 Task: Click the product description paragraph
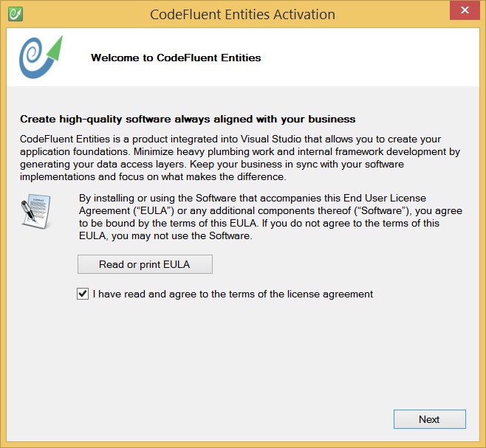pyautogui.click(x=240, y=158)
